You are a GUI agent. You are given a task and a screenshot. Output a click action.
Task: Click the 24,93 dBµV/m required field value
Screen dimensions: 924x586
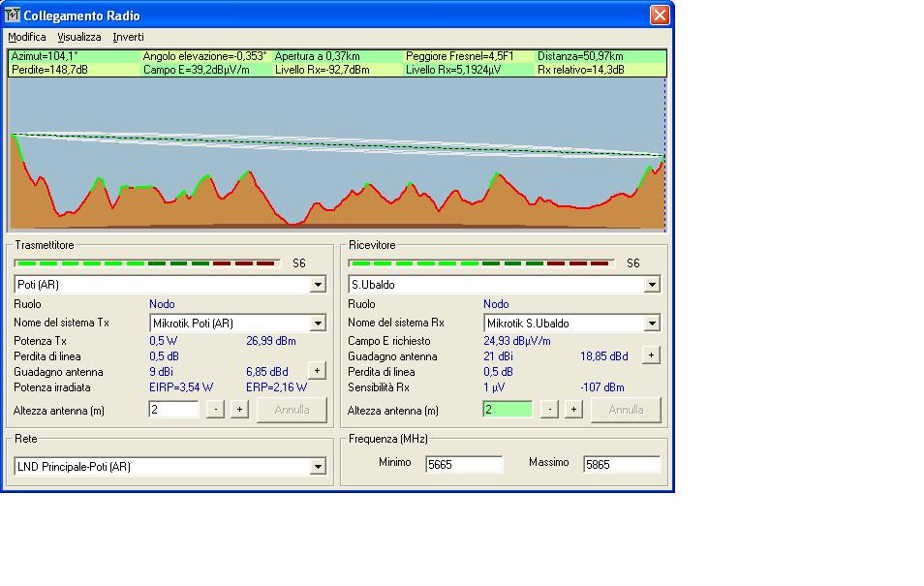517,341
